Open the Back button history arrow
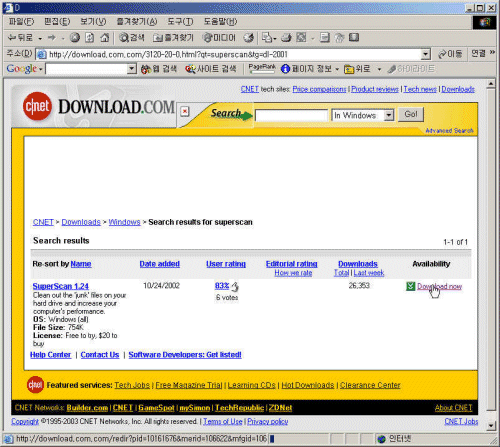500x447 pixels. 40,38
